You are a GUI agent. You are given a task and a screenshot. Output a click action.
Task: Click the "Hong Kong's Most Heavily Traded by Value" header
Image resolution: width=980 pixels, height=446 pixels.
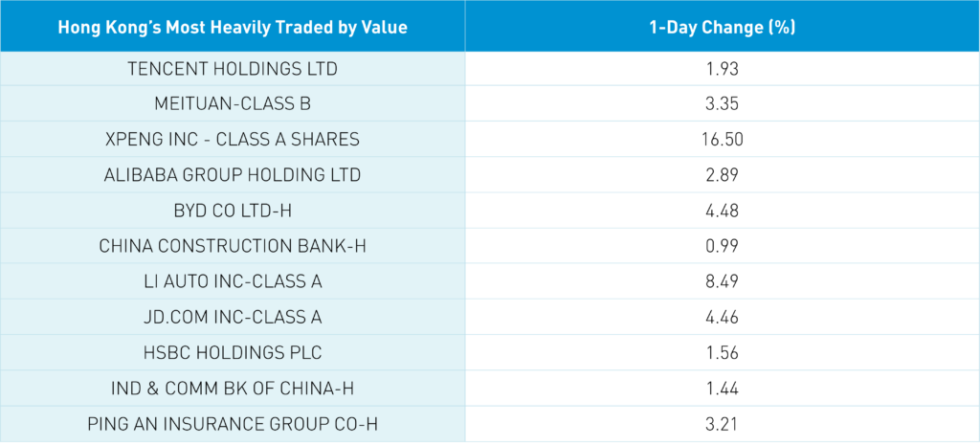pos(233,28)
